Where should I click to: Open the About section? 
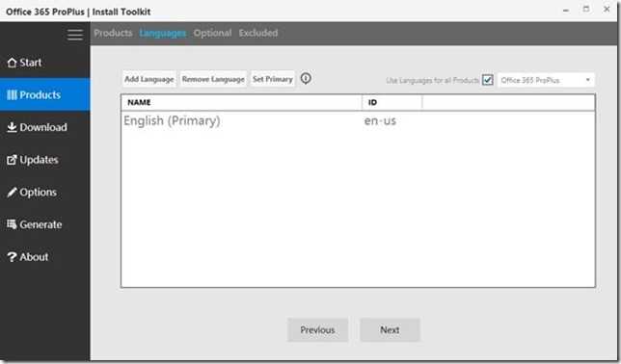tap(44, 257)
